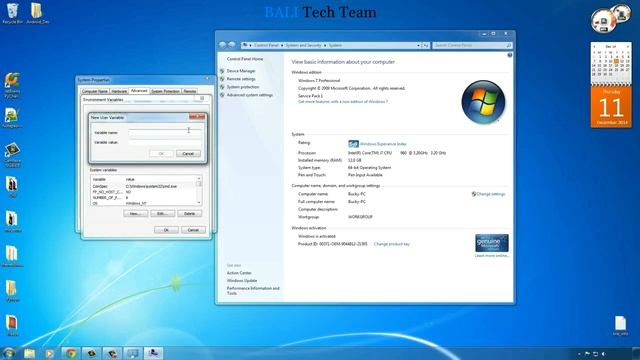The width and height of the screenshot is (640, 360).
Task: Open the Remote tab in System Properties
Action: pyautogui.click(x=189, y=91)
